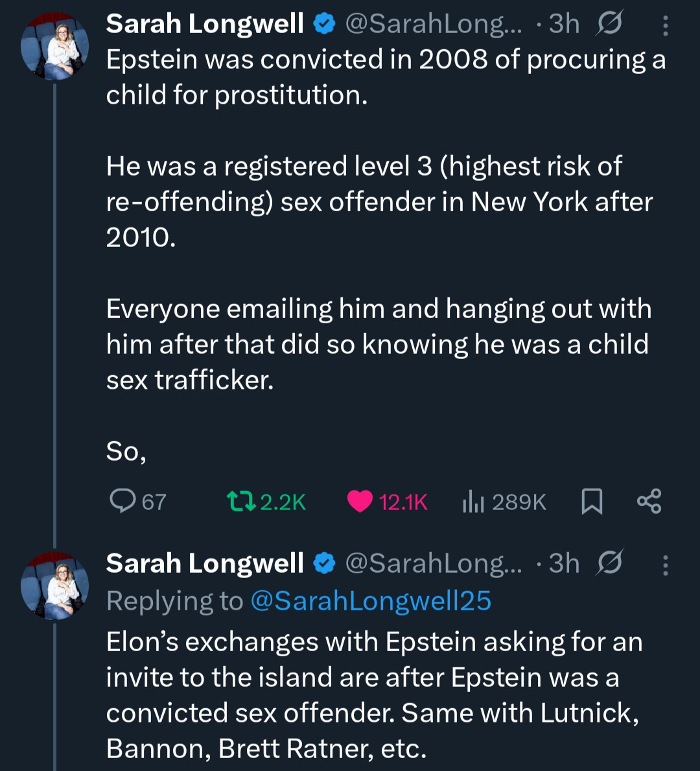This screenshot has height=771, width=700.
Task: Like the tweet with 12.1K hearts
Action: click(360, 501)
